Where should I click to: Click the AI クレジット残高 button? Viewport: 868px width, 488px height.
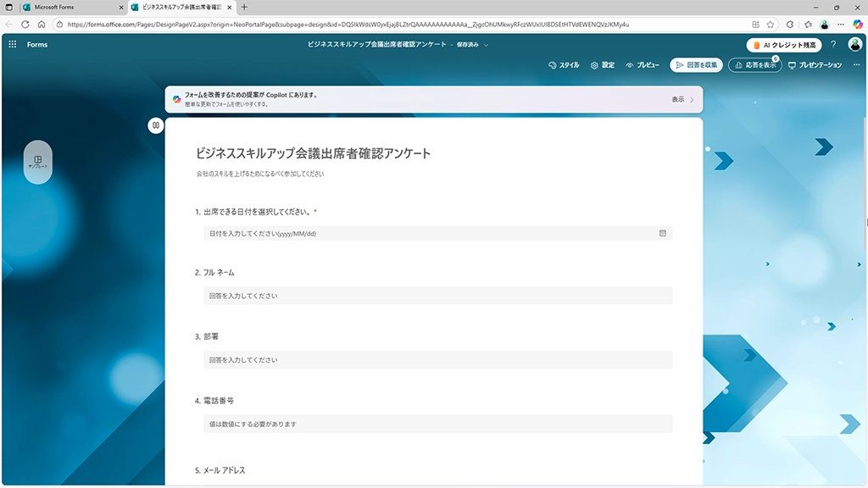(x=784, y=45)
